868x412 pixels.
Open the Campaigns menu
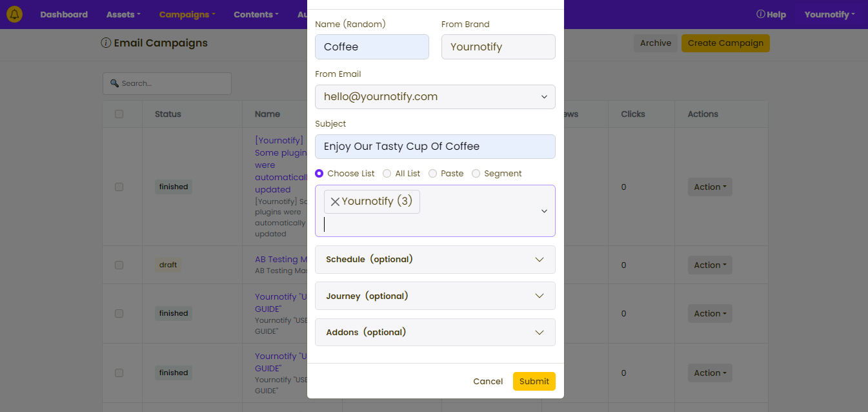pyautogui.click(x=187, y=14)
